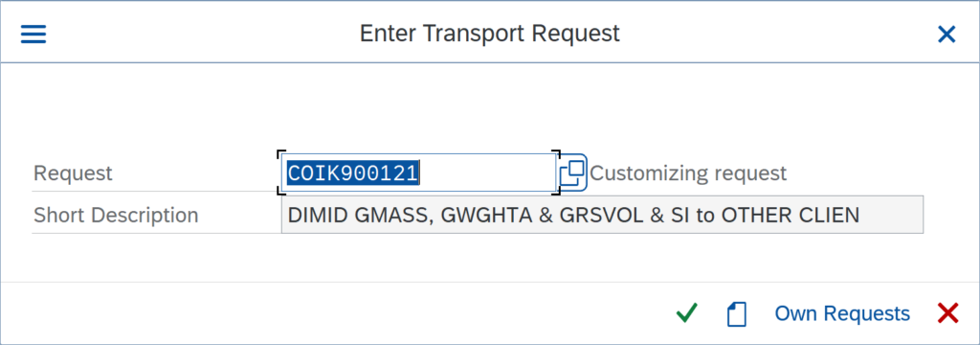Click the word Customizing beside Request
980x345 pixels.
(649, 172)
